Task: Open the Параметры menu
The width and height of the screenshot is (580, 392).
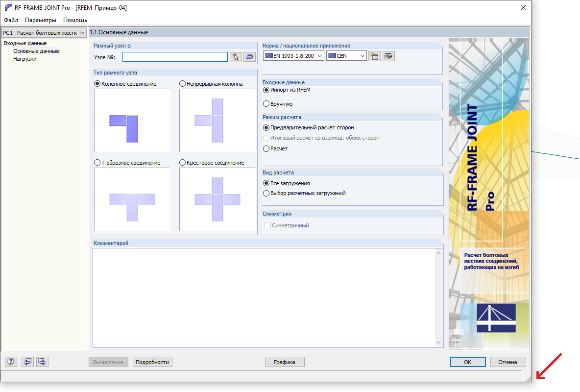Action: (x=41, y=20)
